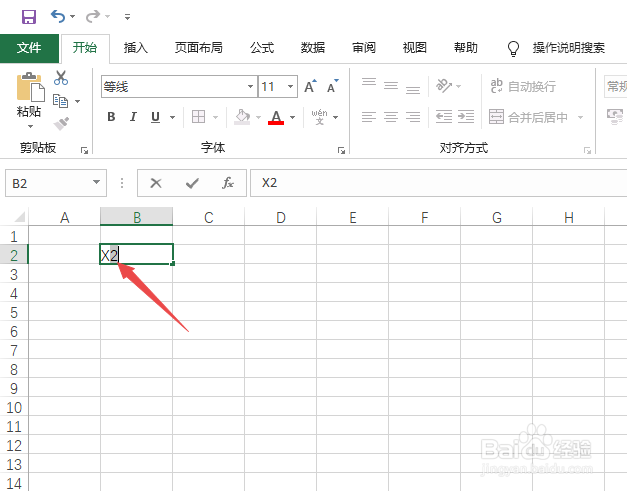Image resolution: width=627 pixels, height=491 pixels.
Task: Open the phonetic guide dropdown arrow
Action: [335, 117]
